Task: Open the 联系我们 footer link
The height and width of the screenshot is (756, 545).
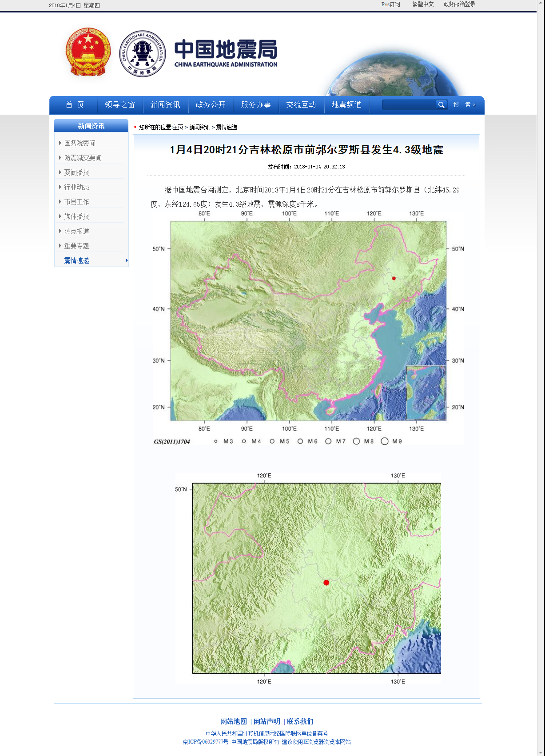Action: point(300,721)
